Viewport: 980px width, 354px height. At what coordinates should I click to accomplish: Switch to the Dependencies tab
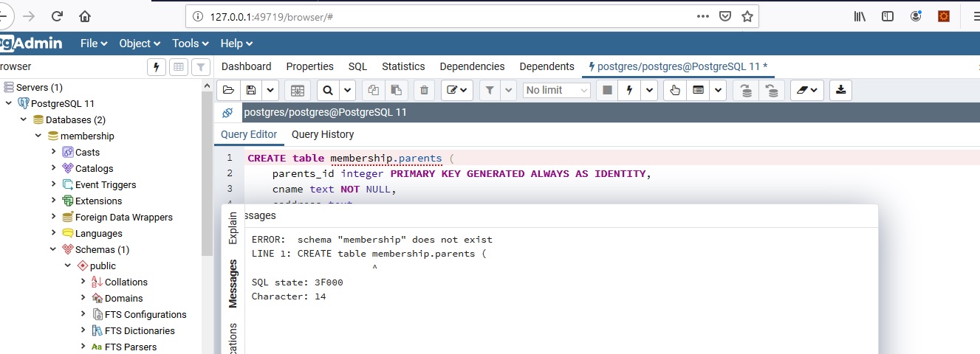coord(472,66)
